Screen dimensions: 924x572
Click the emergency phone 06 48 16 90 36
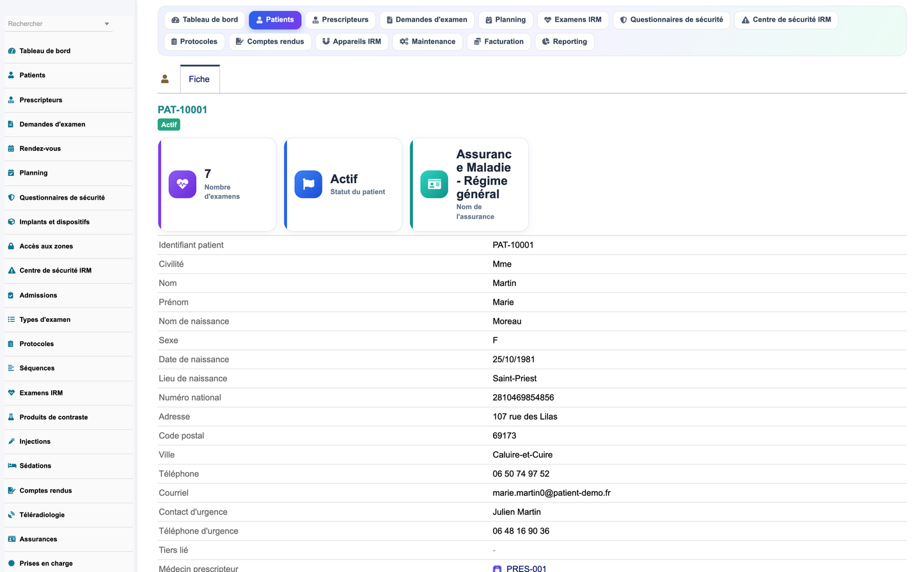521,531
